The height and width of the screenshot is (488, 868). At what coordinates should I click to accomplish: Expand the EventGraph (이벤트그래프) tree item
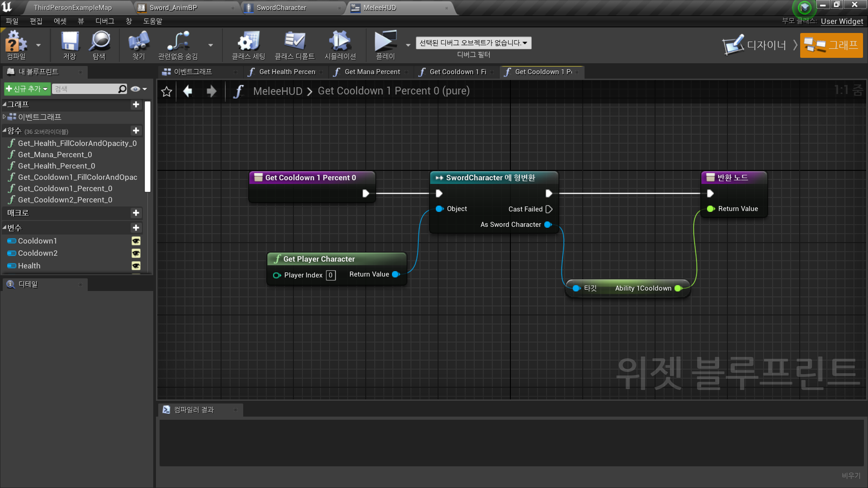click(x=4, y=117)
